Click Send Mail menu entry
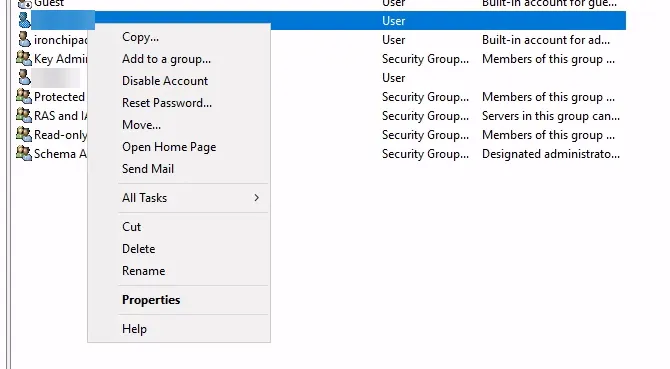 coord(147,169)
